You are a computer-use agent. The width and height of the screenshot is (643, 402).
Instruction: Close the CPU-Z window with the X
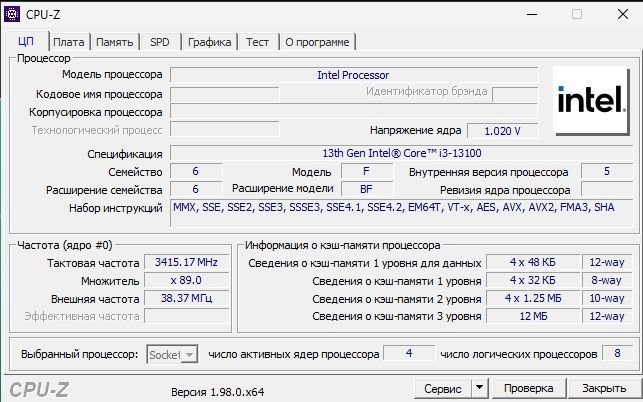623,14
